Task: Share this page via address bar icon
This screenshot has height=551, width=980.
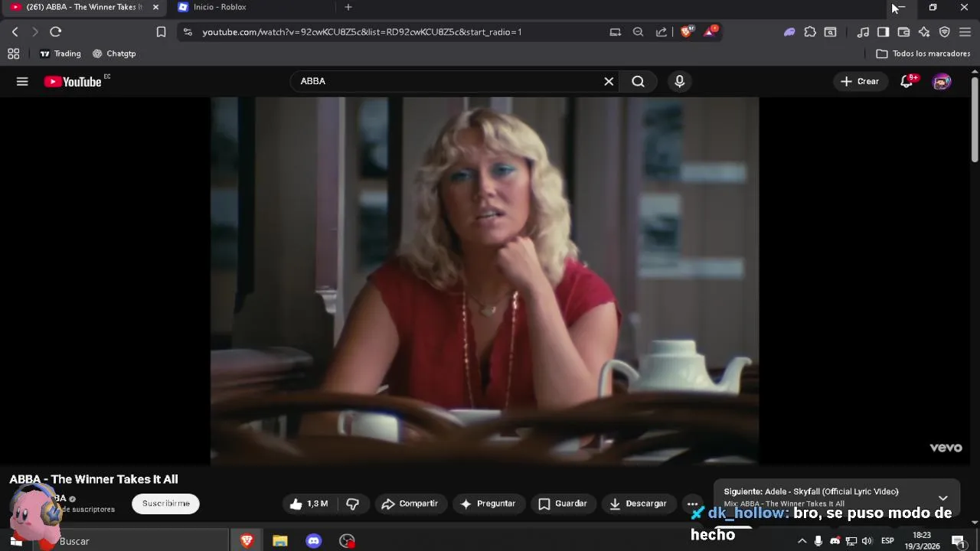Action: (661, 32)
